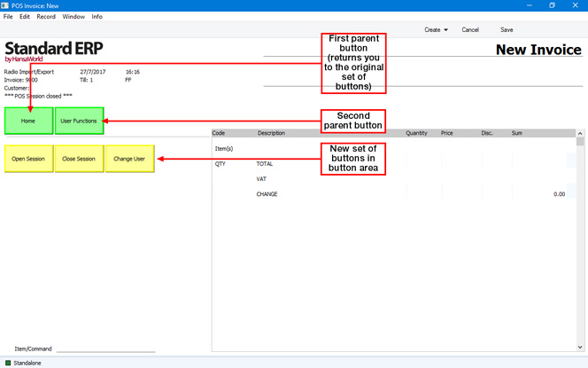Click the green Home button
The image size is (588, 368).
[28, 121]
